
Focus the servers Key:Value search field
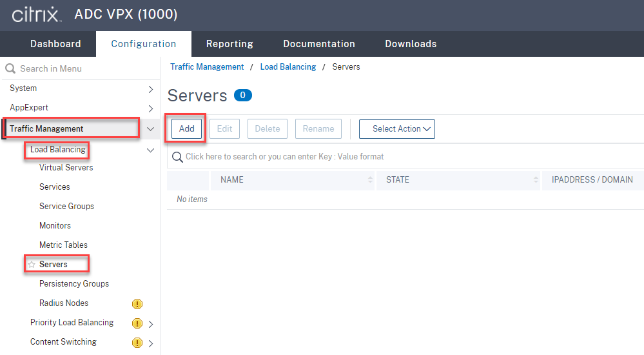(405, 157)
